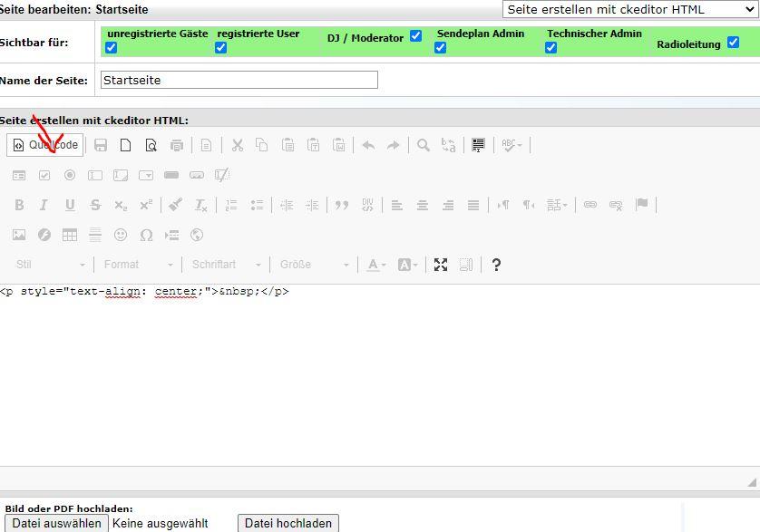Click the Insert image icon
Image resolution: width=760 pixels, height=532 pixels.
19,236
